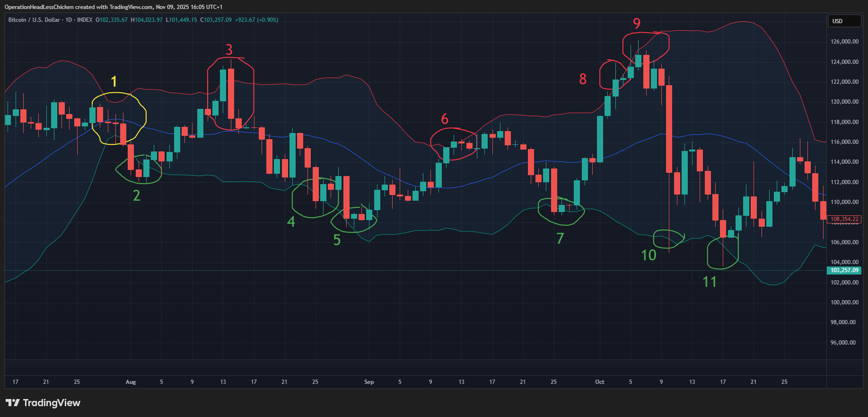Select the red annotation number 9

pyautogui.click(x=637, y=23)
